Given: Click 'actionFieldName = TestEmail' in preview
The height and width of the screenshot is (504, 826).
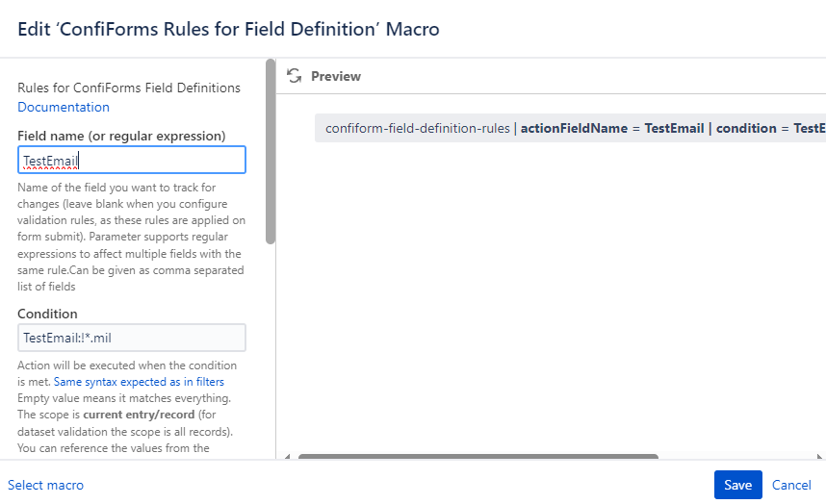Looking at the screenshot, I should (x=612, y=128).
